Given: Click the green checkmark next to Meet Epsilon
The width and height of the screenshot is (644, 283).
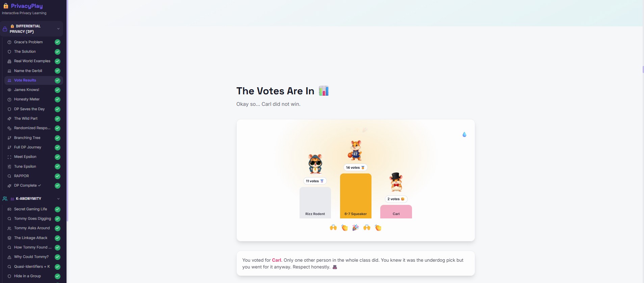Looking at the screenshot, I should tap(58, 157).
